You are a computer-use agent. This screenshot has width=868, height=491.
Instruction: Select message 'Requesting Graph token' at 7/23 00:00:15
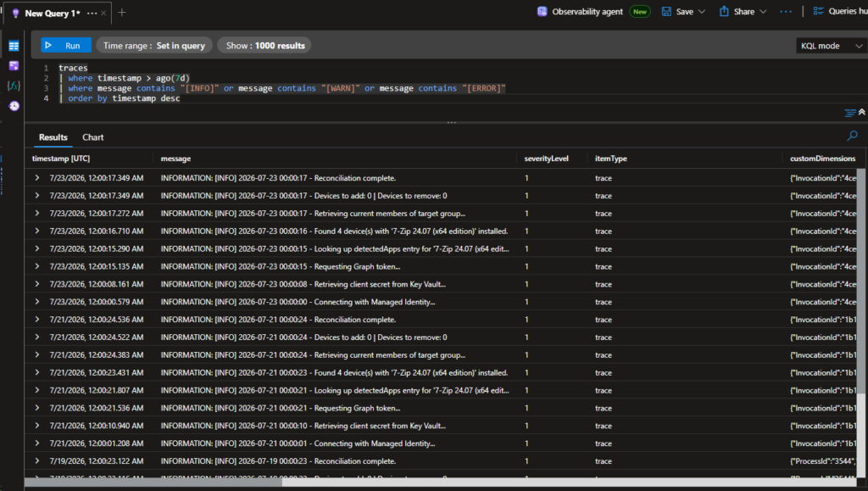(x=281, y=266)
